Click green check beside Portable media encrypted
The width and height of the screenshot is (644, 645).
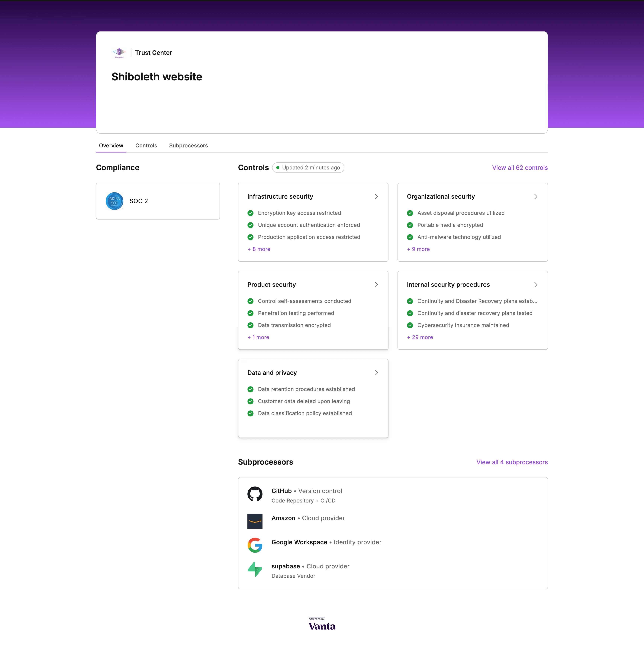[410, 225]
